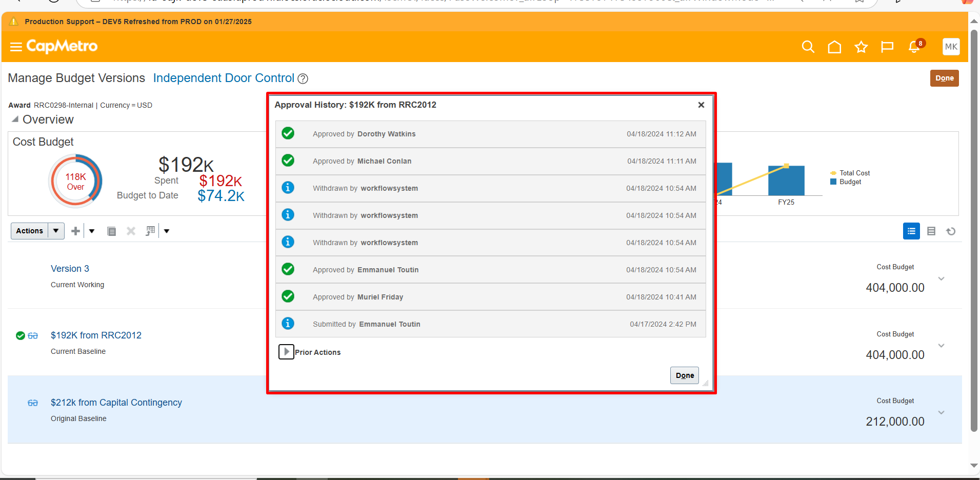Expand the $192K from RRC2012 row chevron
This screenshot has width=980, height=480.
pos(941,346)
